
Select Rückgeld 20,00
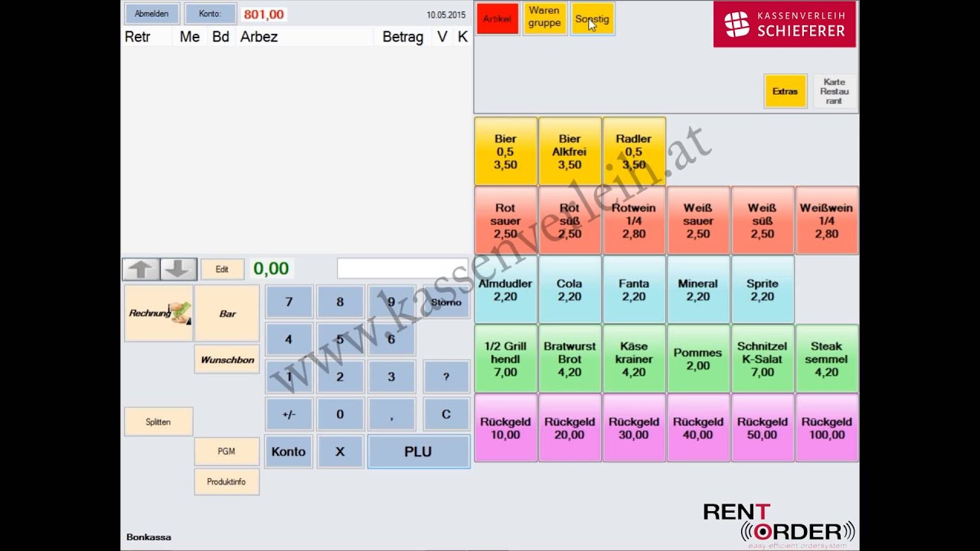coord(570,428)
